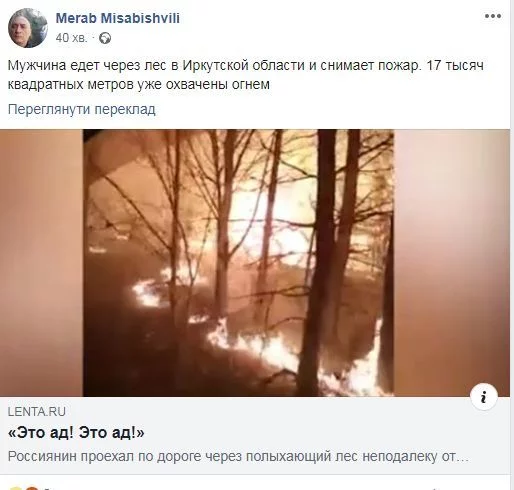Click the yellow reaction emoji below the post
Image resolution: width=514 pixels, height=490 pixels.
pos(17,488)
